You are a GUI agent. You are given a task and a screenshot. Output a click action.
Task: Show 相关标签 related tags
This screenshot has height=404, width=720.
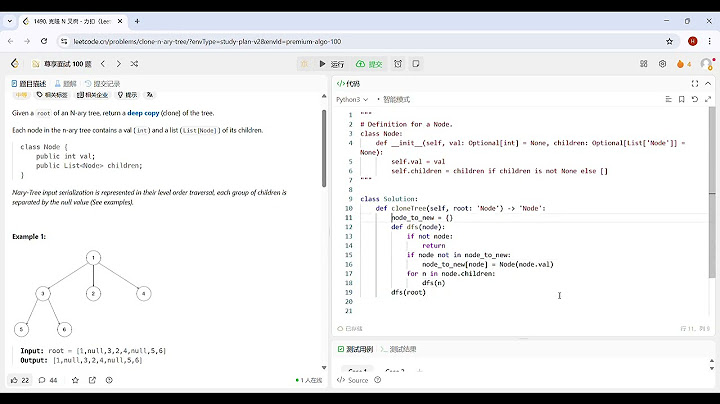pos(52,95)
